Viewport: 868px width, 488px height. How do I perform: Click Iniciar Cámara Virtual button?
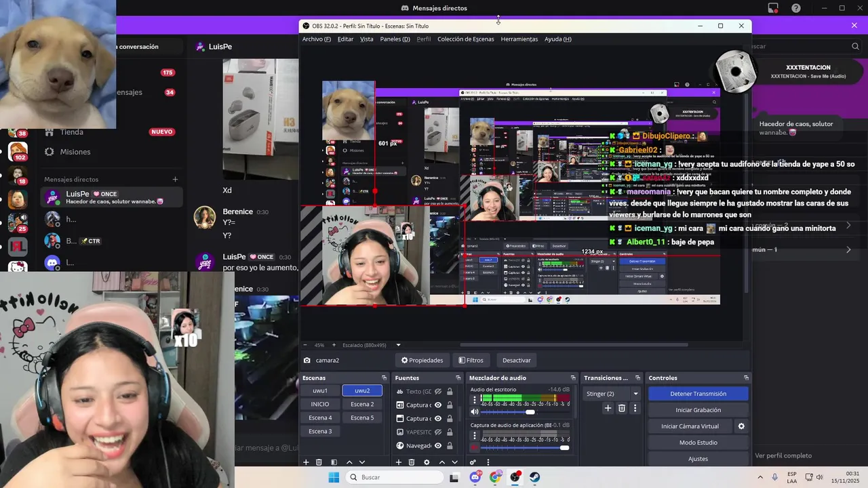point(690,426)
